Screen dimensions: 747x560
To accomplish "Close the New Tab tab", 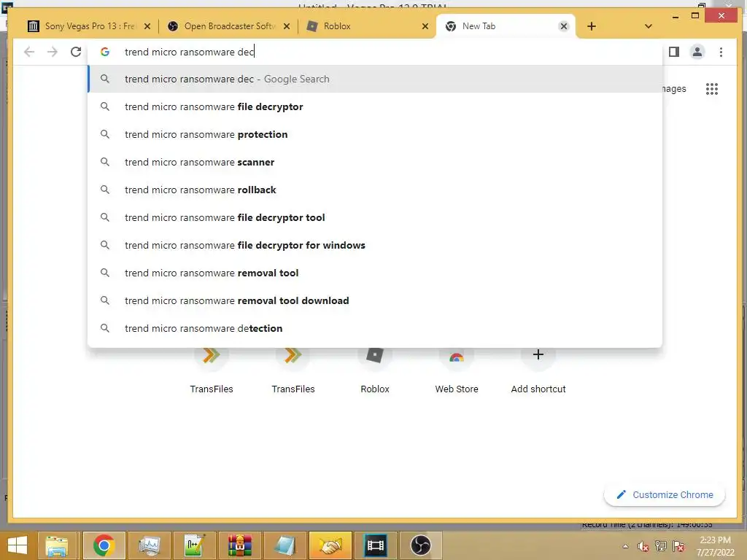I will tap(564, 26).
